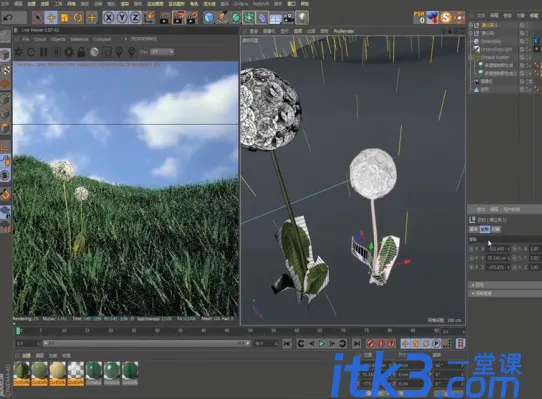Toggle Autokeying red button
542x399 pixels.
pyautogui.click(x=381, y=343)
